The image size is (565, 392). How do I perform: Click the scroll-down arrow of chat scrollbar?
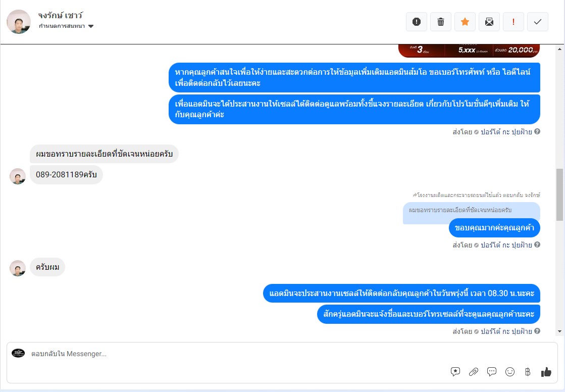pos(559,331)
